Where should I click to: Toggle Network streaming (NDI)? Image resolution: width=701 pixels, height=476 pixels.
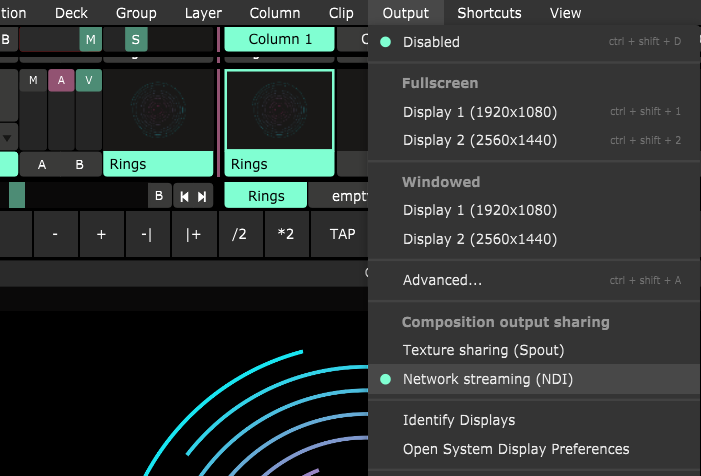(x=534, y=379)
